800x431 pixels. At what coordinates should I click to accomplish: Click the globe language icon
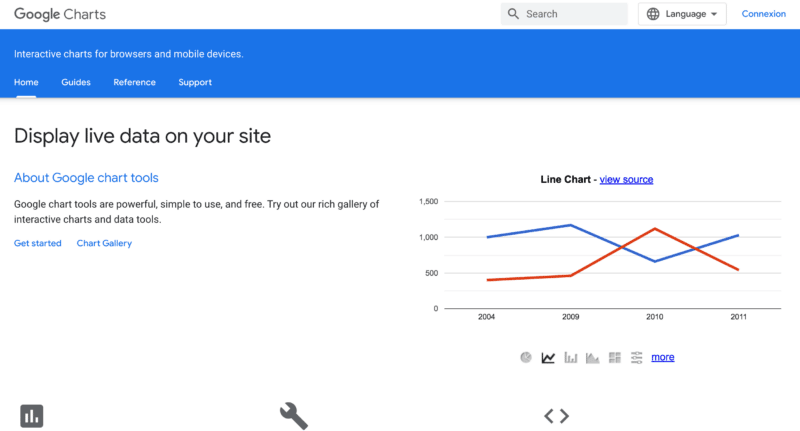pos(653,14)
